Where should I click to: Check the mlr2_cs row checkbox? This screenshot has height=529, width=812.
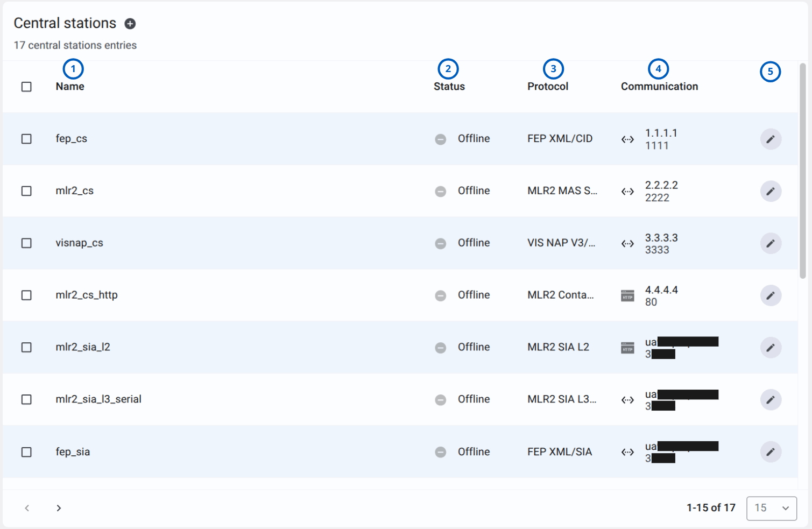pyautogui.click(x=26, y=191)
